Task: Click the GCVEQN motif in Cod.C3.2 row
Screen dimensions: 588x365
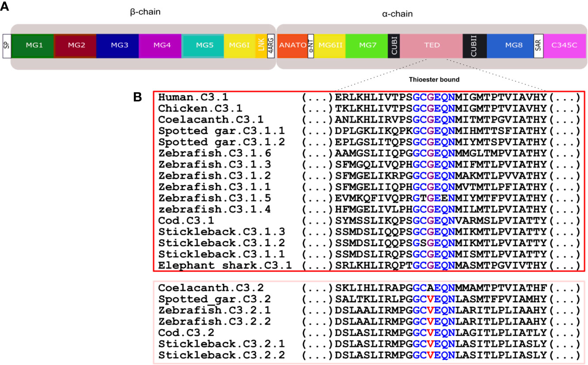Action: pos(434,332)
